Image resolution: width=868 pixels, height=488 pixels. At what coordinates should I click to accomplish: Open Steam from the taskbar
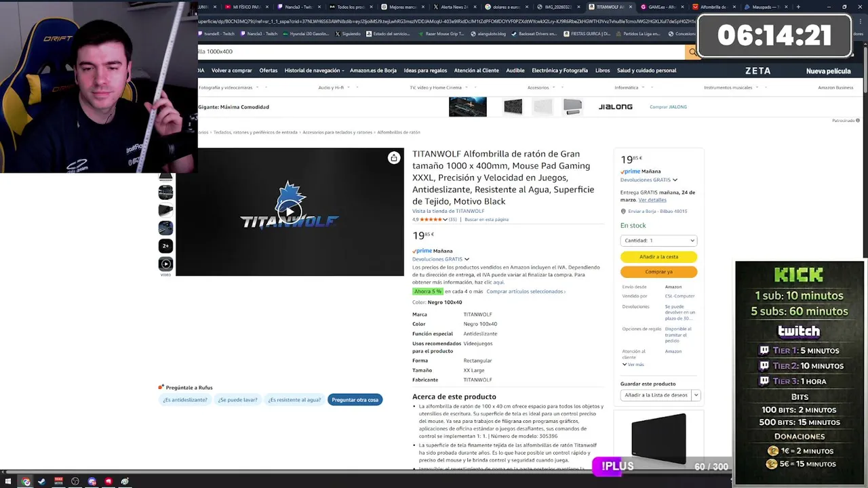pyautogui.click(x=42, y=481)
